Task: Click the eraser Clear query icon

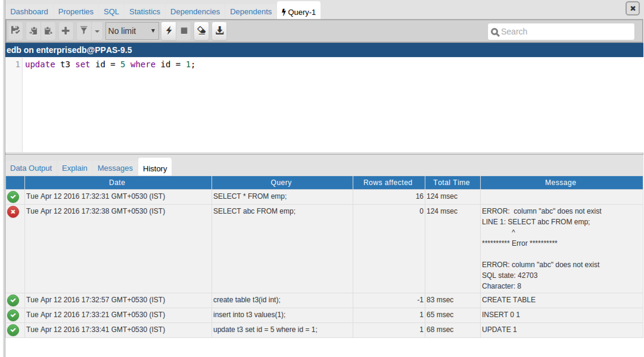Action: click(201, 31)
